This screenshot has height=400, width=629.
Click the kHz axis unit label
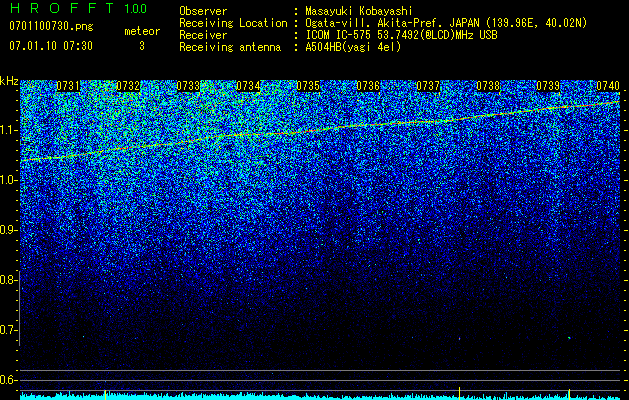[x=9, y=81]
